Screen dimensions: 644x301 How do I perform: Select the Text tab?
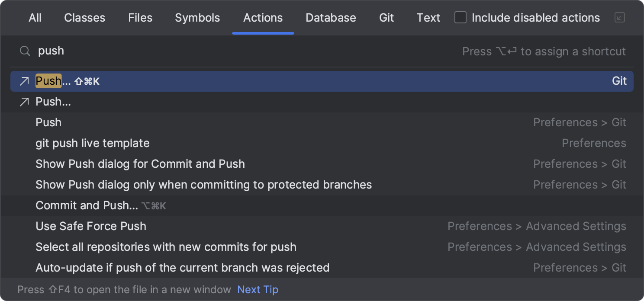coord(428,18)
